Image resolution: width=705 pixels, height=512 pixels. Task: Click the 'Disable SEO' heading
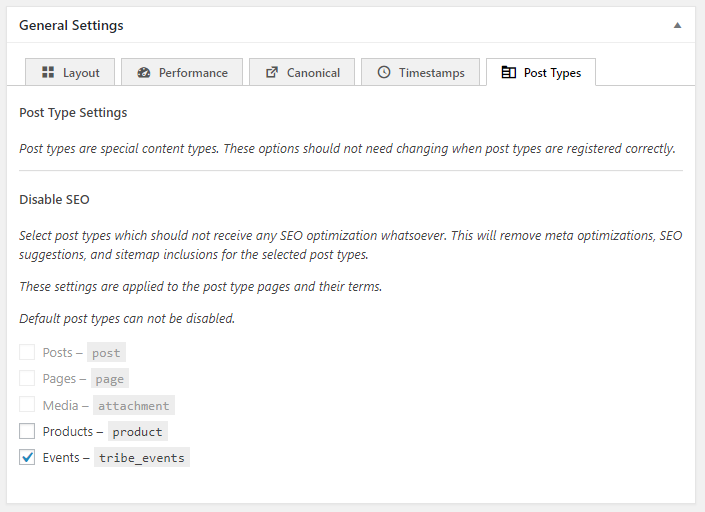click(x=54, y=200)
